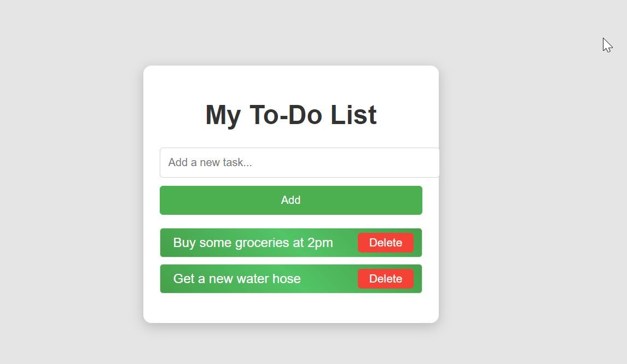Click the red Delete button on second task

(x=385, y=278)
